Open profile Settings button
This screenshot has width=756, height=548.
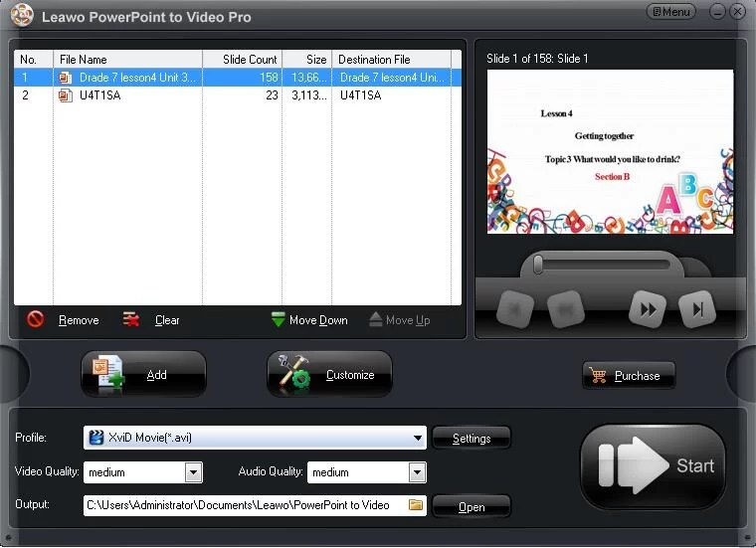[472, 439]
